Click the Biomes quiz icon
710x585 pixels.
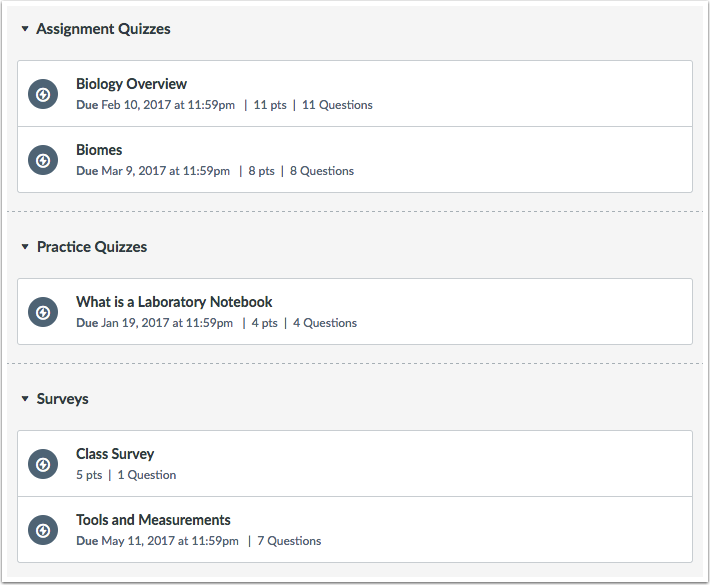(43, 160)
